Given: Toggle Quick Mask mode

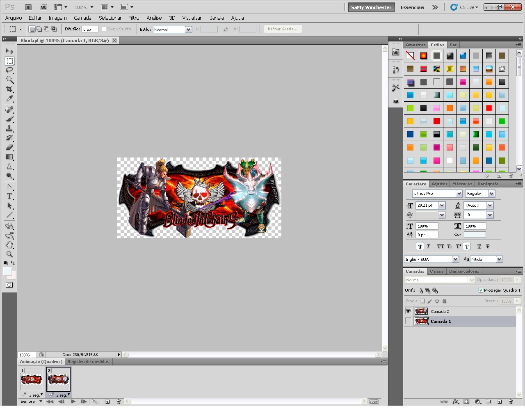Looking at the screenshot, I should pos(9,285).
